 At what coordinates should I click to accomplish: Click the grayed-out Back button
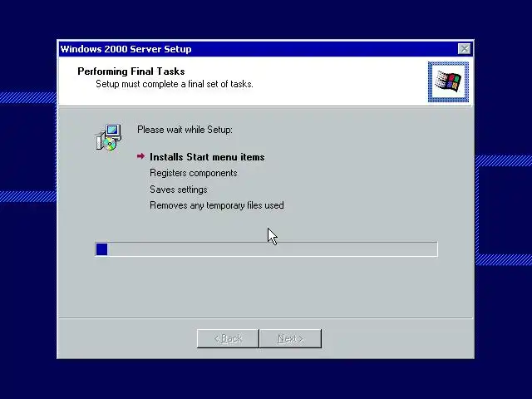click(228, 338)
